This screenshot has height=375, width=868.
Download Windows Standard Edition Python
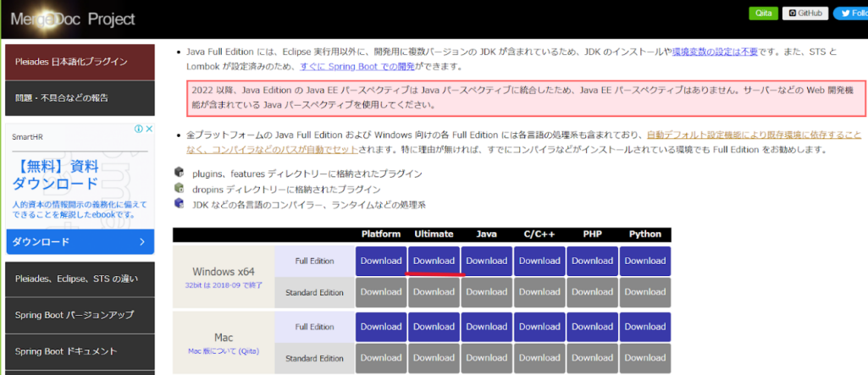[x=645, y=293]
